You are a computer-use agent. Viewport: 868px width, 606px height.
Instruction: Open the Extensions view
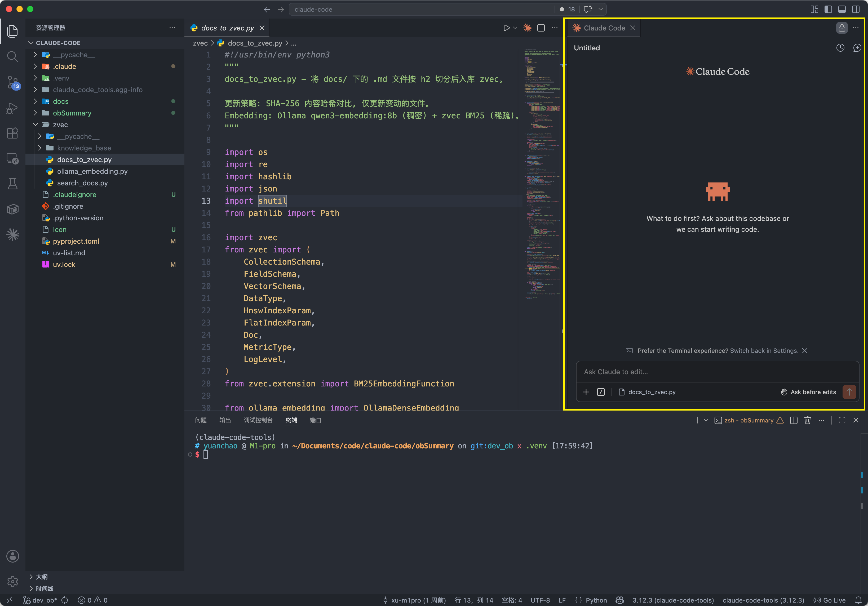pos(12,133)
